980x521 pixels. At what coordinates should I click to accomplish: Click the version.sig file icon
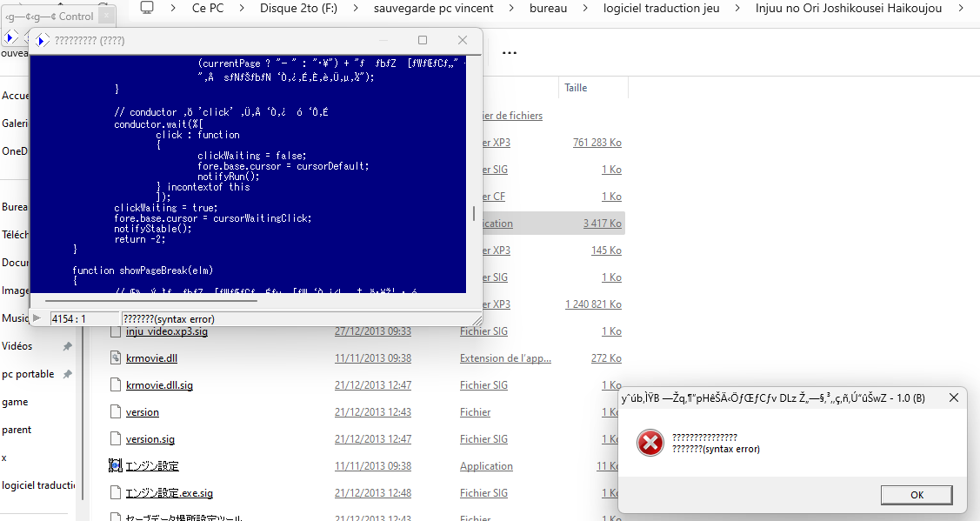(x=115, y=438)
